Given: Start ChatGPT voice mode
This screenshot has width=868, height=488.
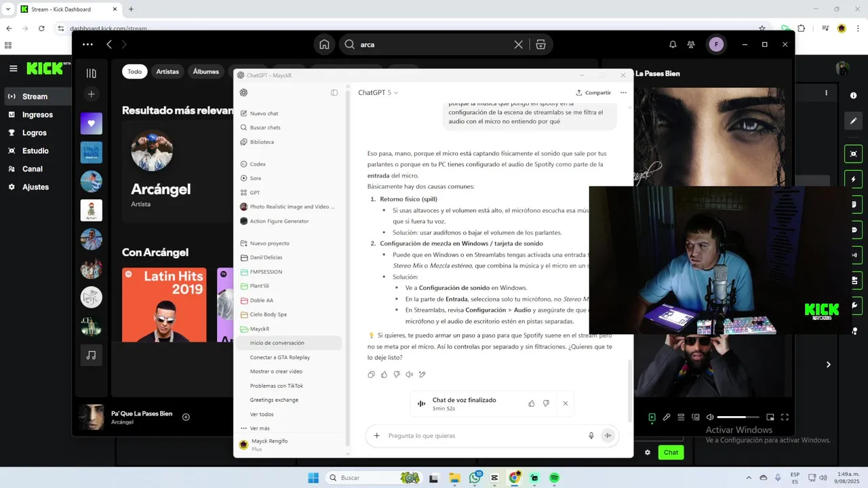Looking at the screenshot, I should click(608, 436).
